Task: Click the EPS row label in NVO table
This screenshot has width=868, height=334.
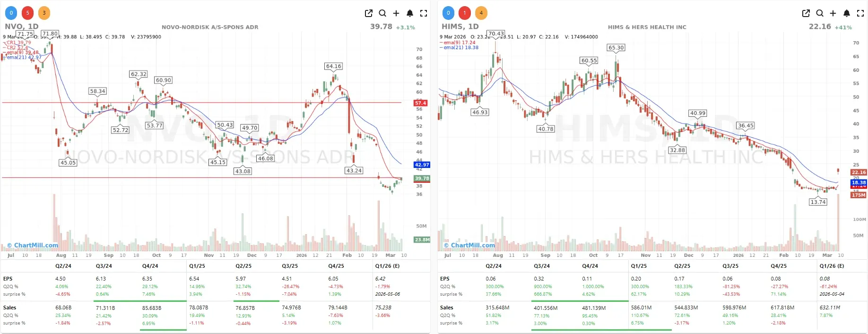Action: pyautogui.click(x=8, y=279)
